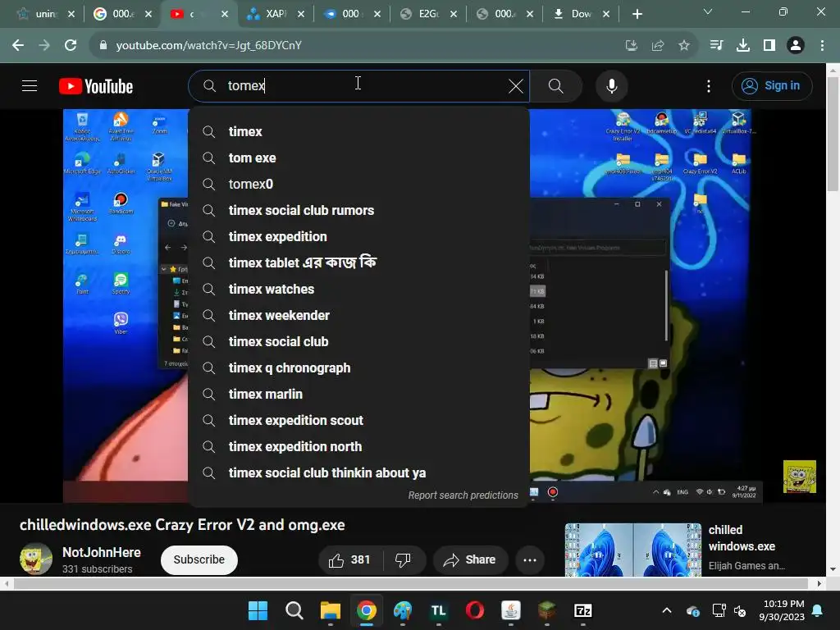Select suggestion 'timex watches'
The width and height of the screenshot is (840, 630).
click(359, 289)
